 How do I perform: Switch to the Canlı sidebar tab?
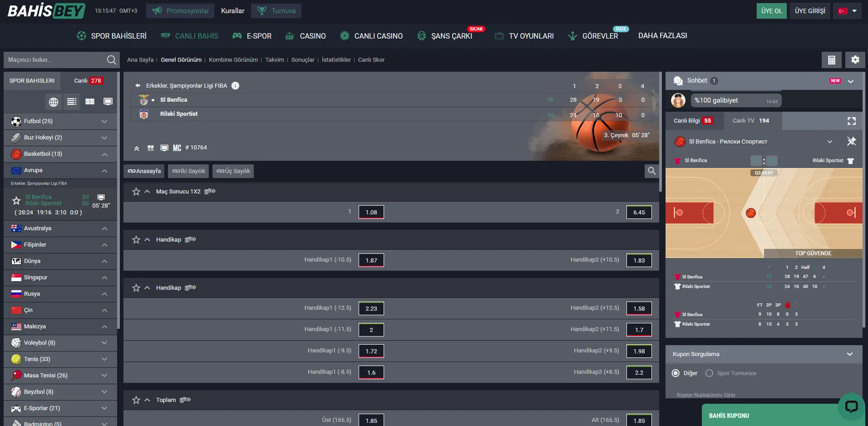pyautogui.click(x=89, y=81)
